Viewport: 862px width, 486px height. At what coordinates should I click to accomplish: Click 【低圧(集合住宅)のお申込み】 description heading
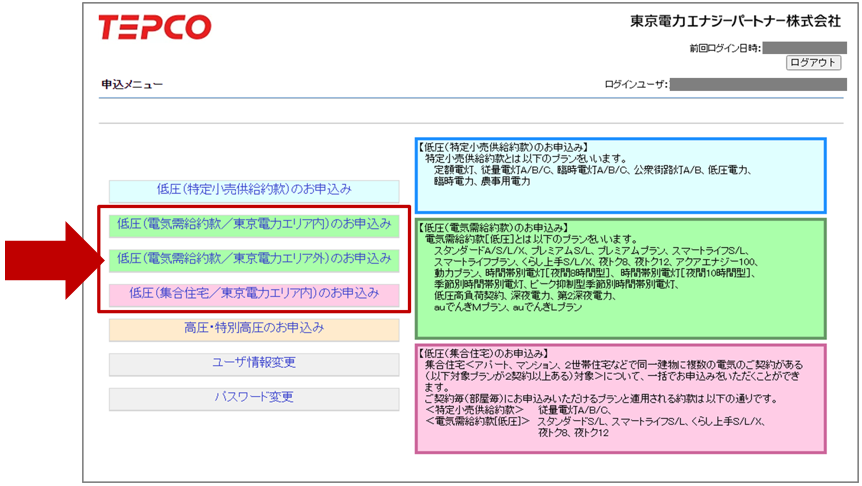click(483, 354)
